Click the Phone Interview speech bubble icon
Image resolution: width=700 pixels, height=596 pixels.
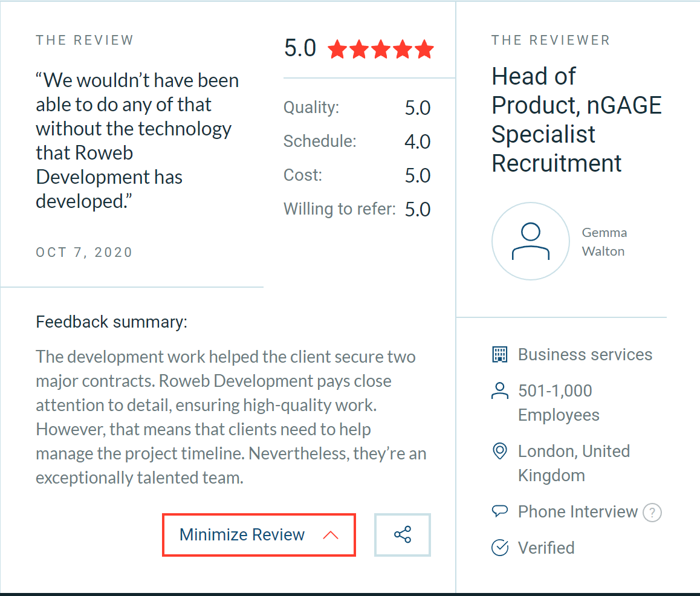[x=499, y=511]
